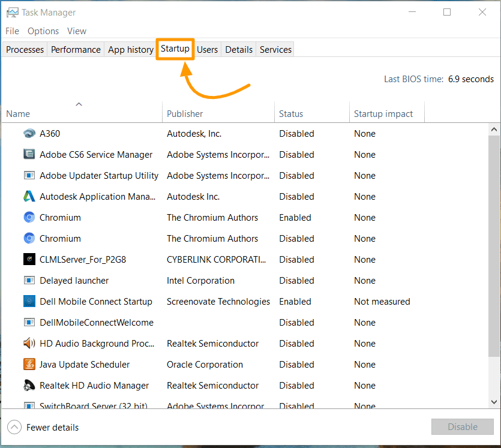Click the Adobe CS6 Service Manager icon

coord(29,154)
